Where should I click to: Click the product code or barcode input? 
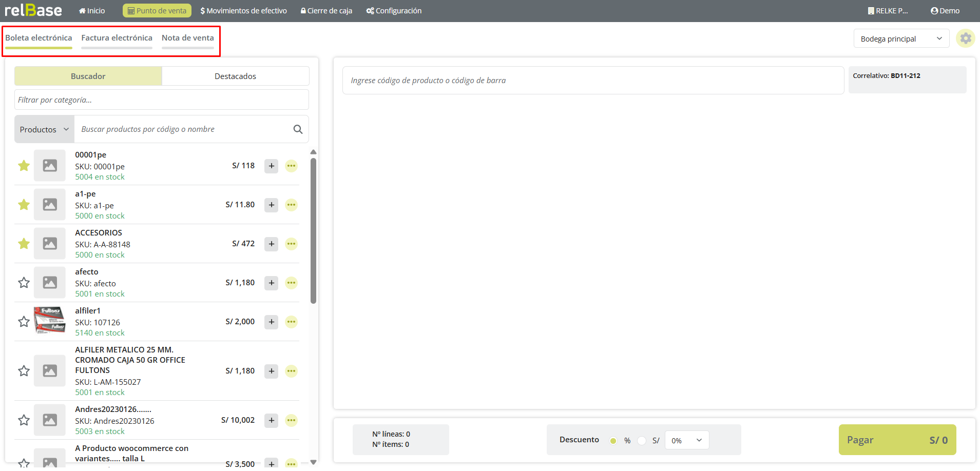click(592, 81)
